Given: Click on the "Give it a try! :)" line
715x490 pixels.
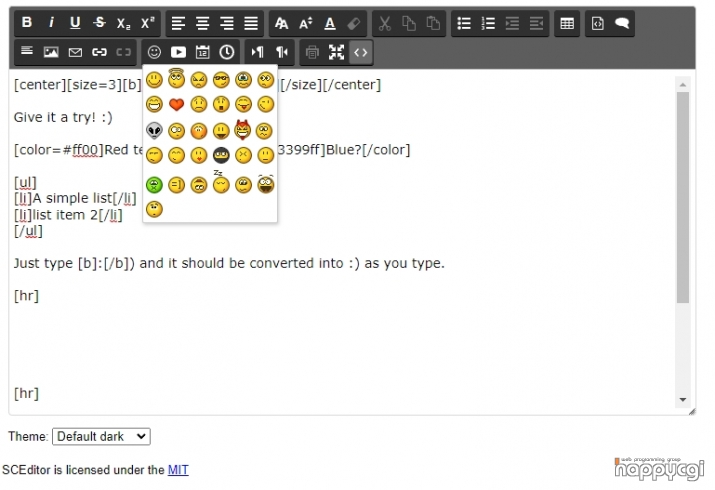Looking at the screenshot, I should point(63,117).
